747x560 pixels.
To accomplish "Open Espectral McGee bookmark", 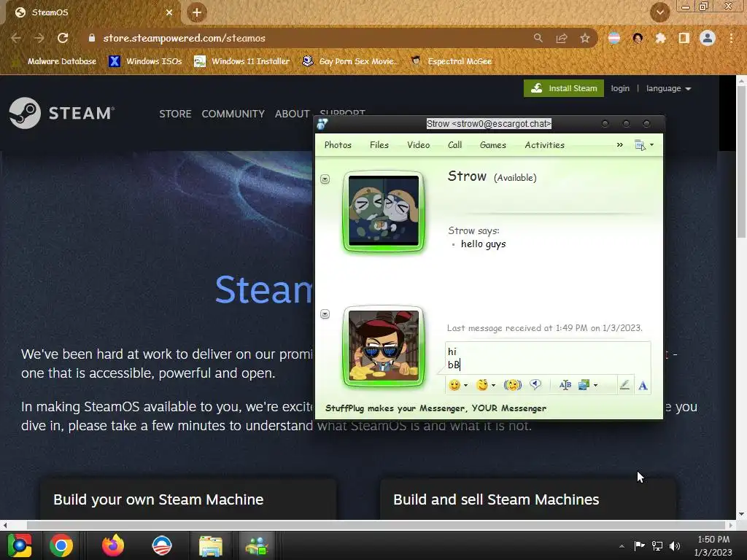I will 452,61.
